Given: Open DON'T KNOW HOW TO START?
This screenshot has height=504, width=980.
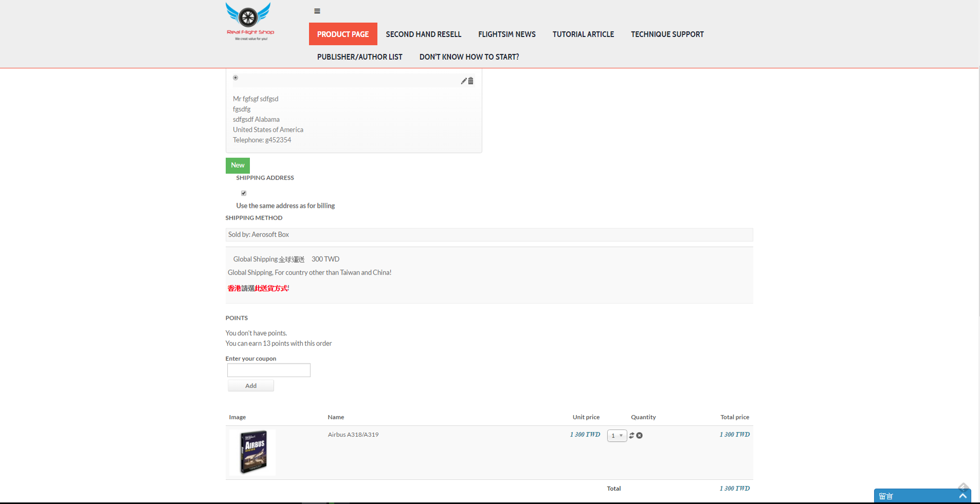Looking at the screenshot, I should tap(469, 57).
